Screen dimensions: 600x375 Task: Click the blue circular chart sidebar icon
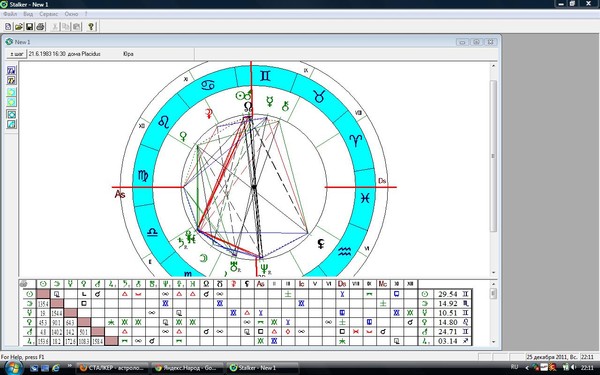[x=11, y=114]
